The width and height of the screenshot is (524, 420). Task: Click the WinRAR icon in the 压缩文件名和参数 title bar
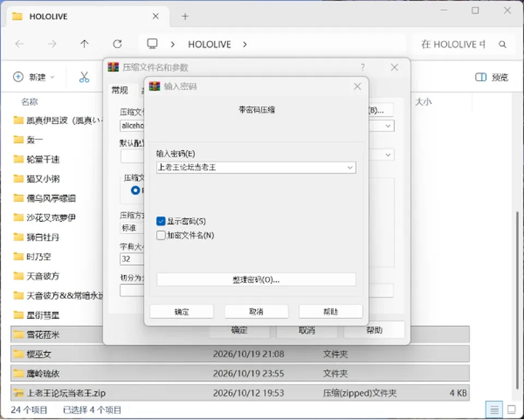pos(114,67)
